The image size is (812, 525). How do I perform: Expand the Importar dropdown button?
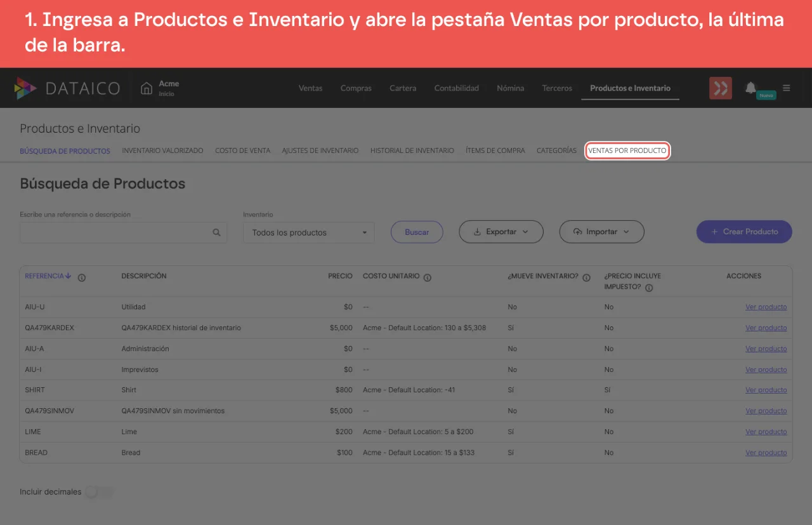pos(601,232)
